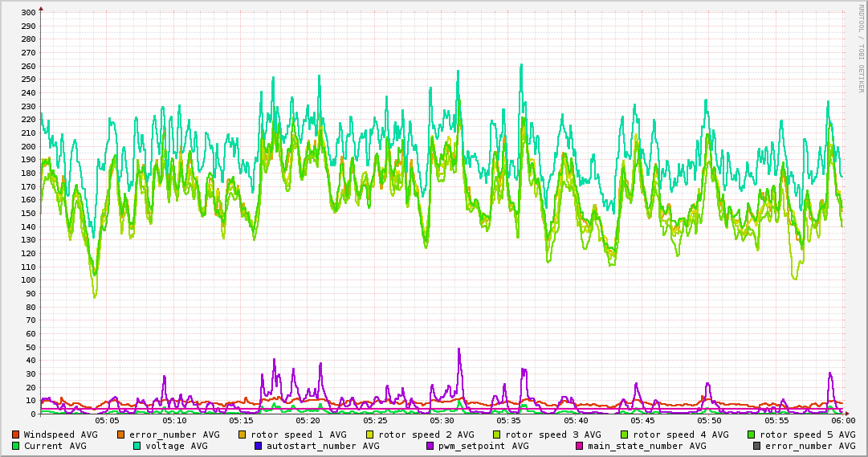Click the 'rotor speed 3 AVG' legend label
868x457 pixels.
tap(553, 435)
